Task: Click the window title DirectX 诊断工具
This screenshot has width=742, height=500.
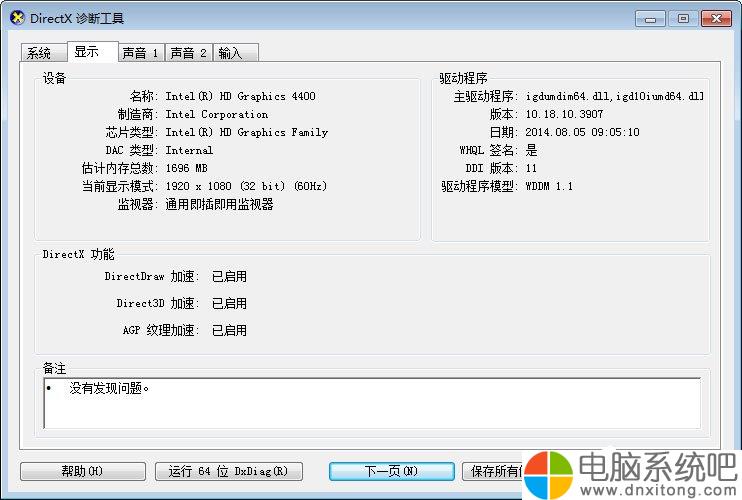Action: click(77, 18)
